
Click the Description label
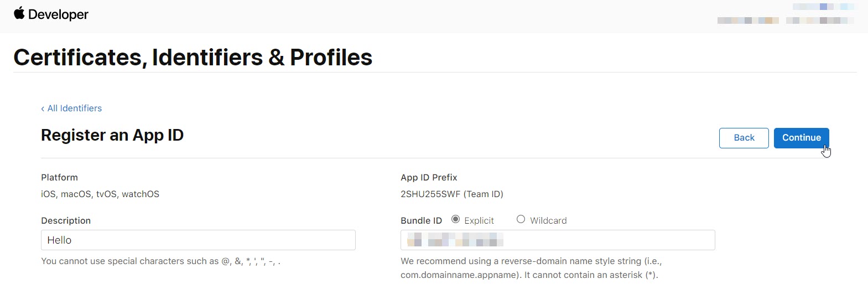pos(66,220)
